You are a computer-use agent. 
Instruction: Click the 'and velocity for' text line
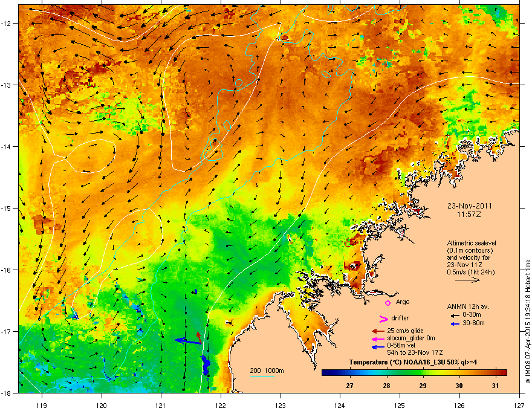point(469,257)
